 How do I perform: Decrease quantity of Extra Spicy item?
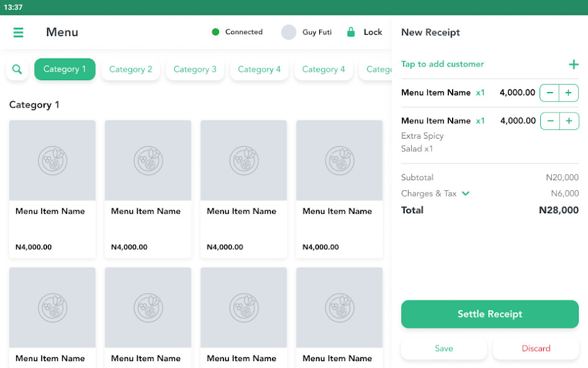point(550,121)
